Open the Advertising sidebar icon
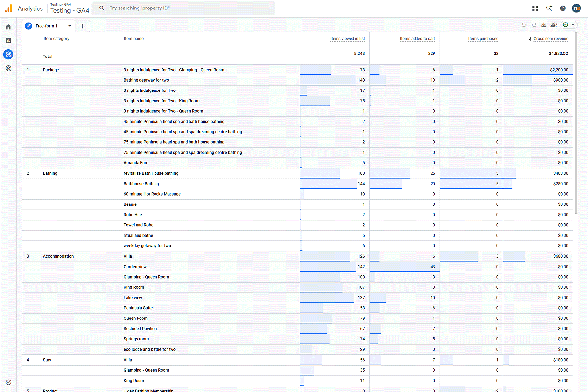This screenshot has width=588, height=392. click(8, 68)
